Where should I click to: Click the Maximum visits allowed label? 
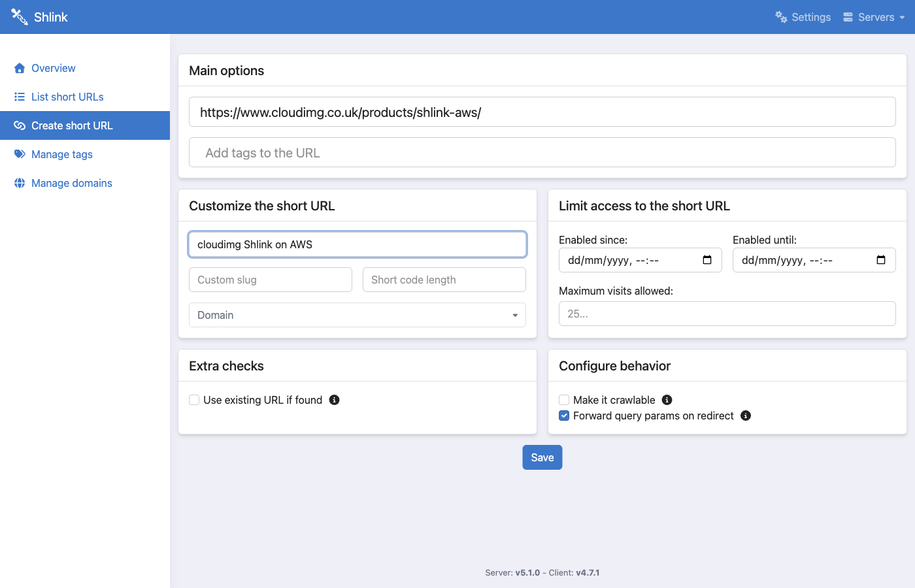coord(616,291)
